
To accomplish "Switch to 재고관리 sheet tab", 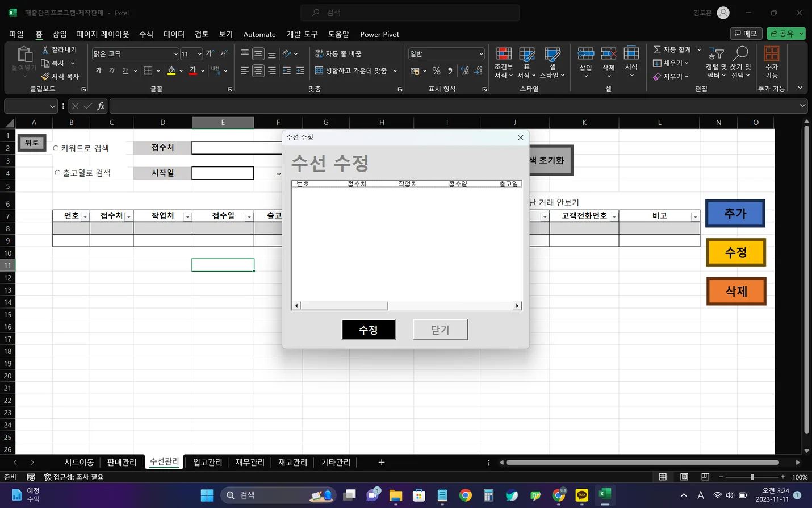I will [x=292, y=462].
